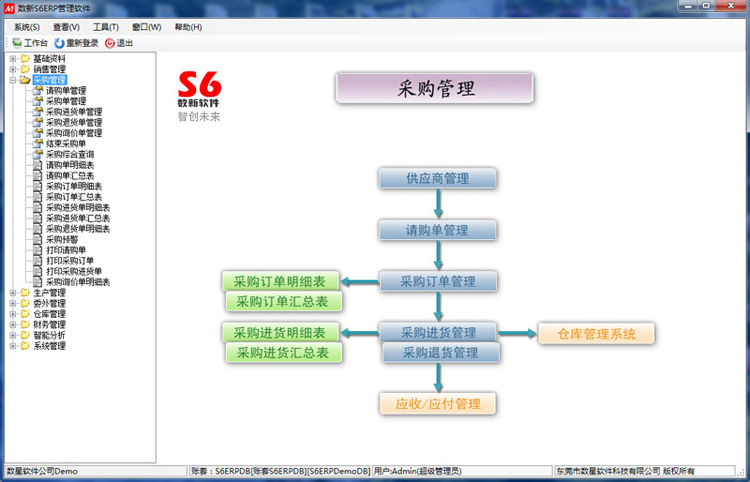Expand the 系统管理 tree node
The width and height of the screenshot is (750, 482).
[13, 346]
